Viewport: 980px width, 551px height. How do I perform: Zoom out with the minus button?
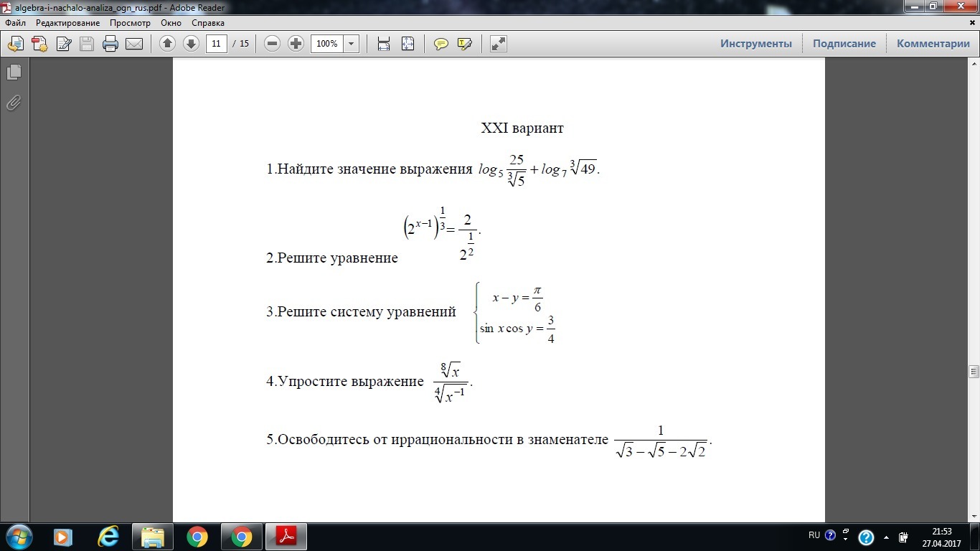[272, 44]
